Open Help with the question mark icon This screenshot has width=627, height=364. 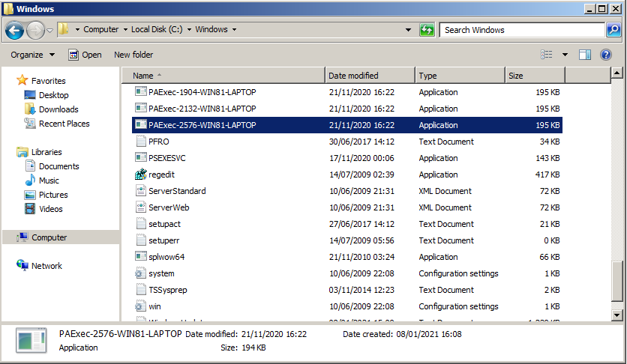pos(606,55)
